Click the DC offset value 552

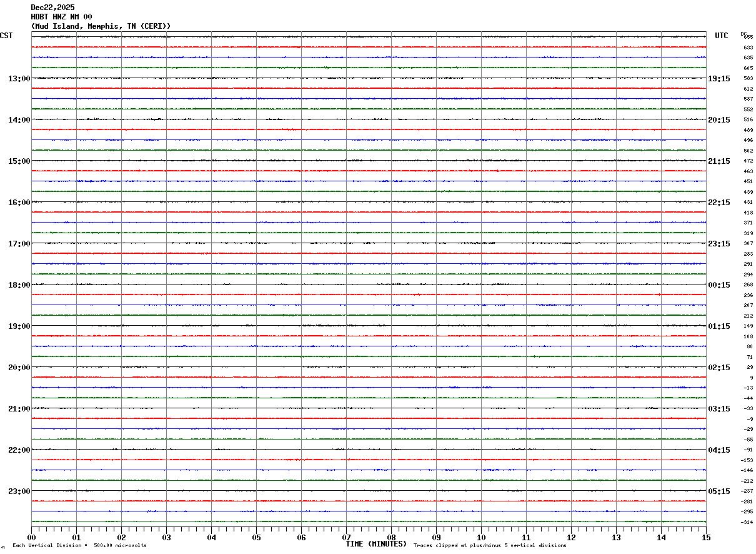tap(749, 109)
